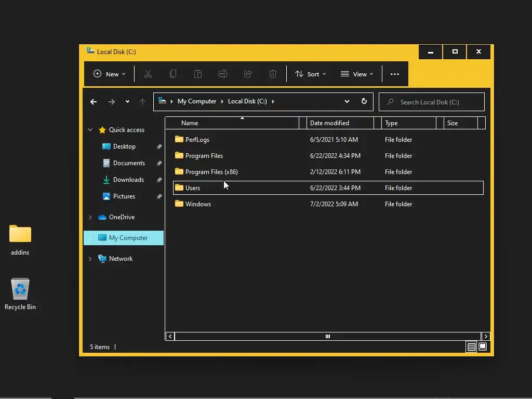Click the Delete trash icon
This screenshot has width=532, height=399.
coord(272,74)
